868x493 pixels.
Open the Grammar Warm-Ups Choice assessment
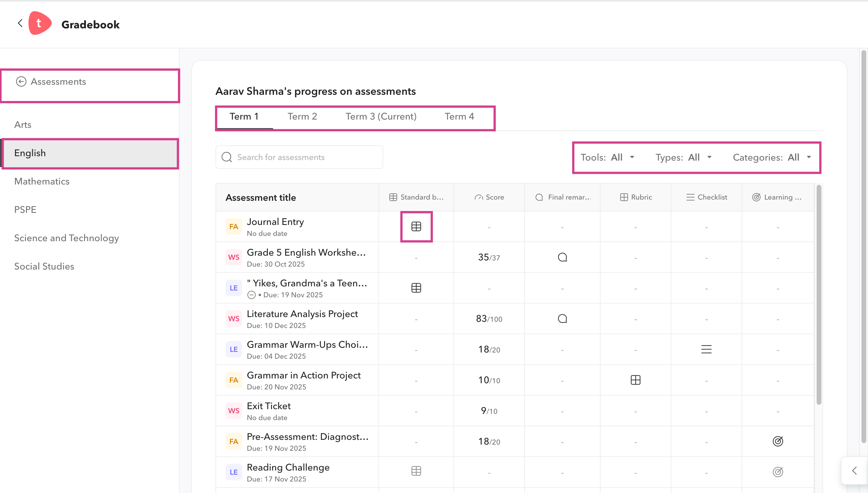(x=307, y=344)
